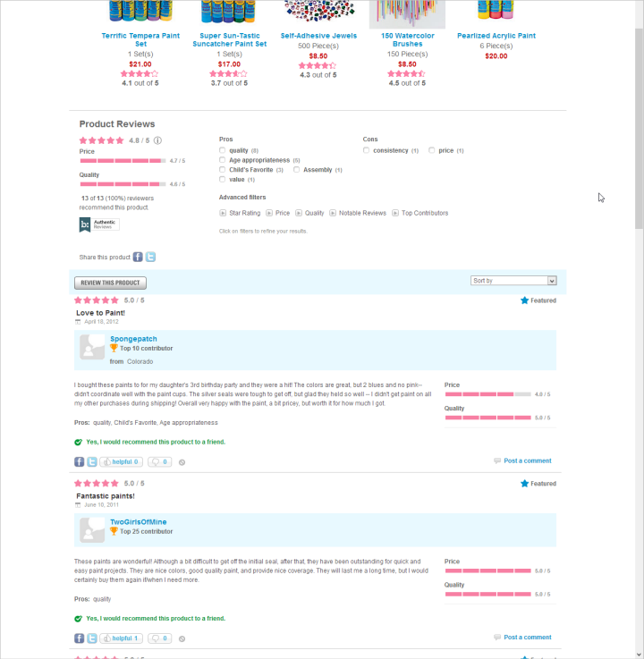Screen dimensions: 644x659
Task: Click the page's vertical scrollbar thumb
Action: [639, 116]
